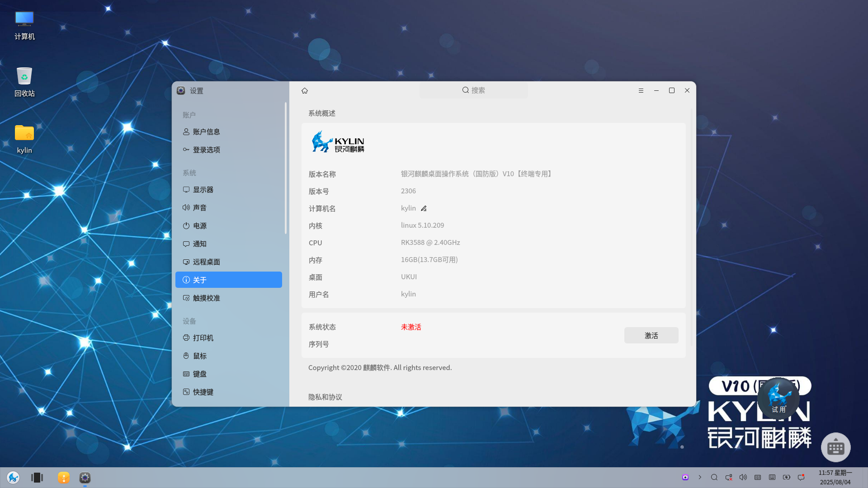Open the hamburger menu in Settings title bar
The width and height of the screenshot is (868, 488).
point(641,90)
